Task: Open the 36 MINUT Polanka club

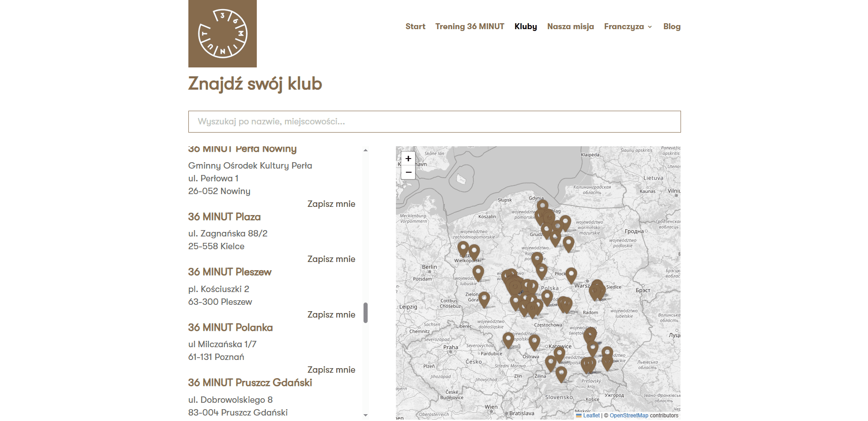Action: pos(230,328)
